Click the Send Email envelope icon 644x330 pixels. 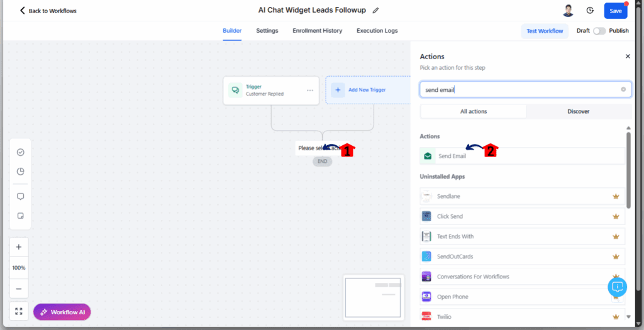(x=428, y=156)
